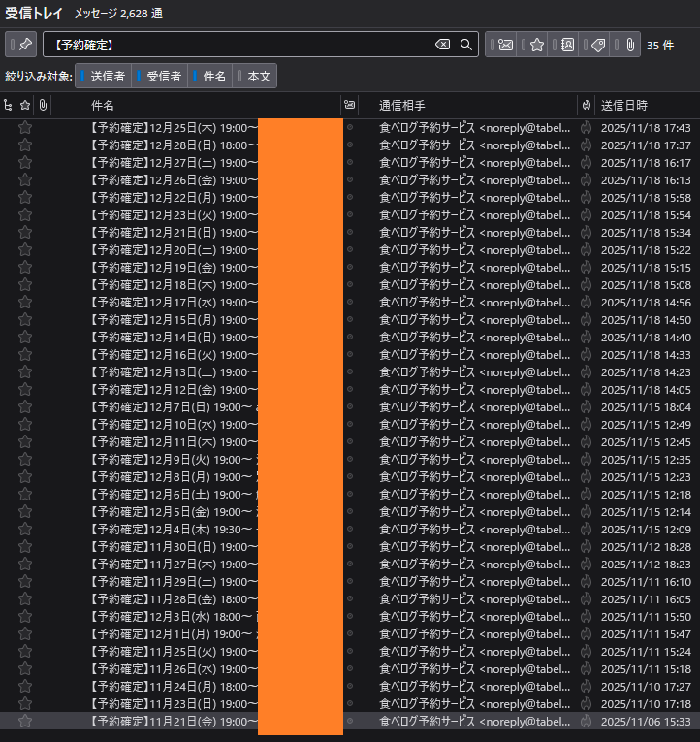Mark message sent 2025/11/18 15:34 as junk
Viewport: 700px width, 742px height.
click(586, 233)
